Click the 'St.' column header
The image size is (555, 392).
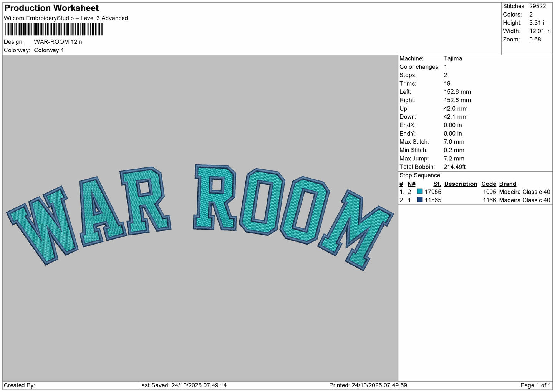click(x=437, y=184)
